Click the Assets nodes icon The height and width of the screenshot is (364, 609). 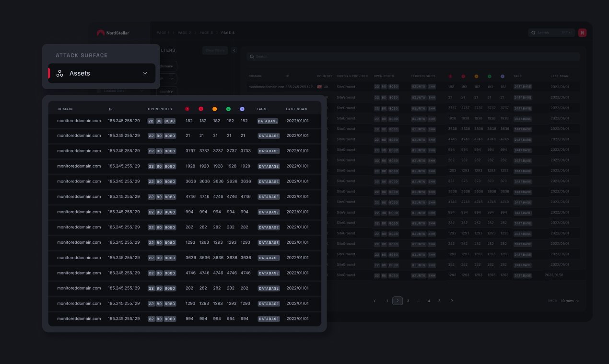[x=60, y=73]
